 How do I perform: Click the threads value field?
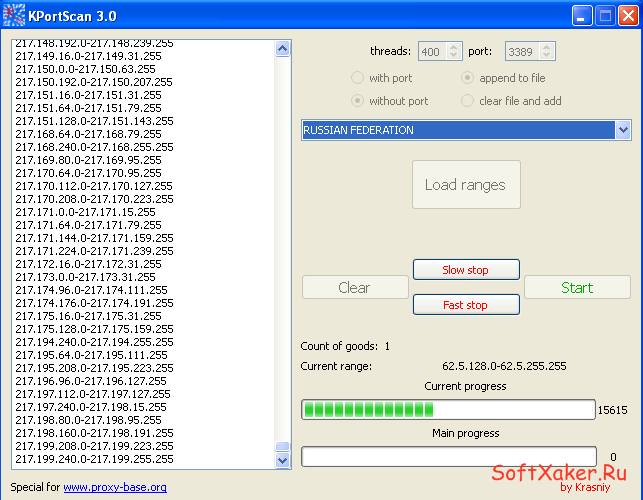tap(432, 51)
